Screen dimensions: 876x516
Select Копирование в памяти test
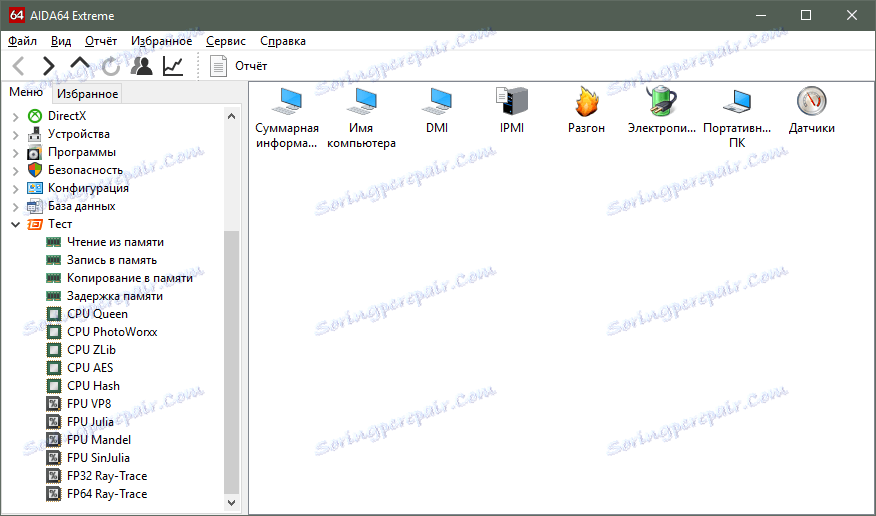pos(130,278)
